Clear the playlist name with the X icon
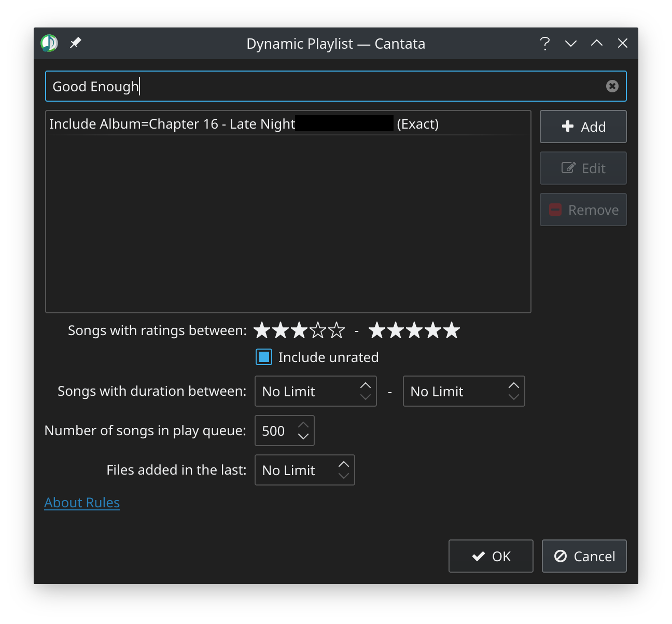Image resolution: width=672 pixels, height=624 pixels. coord(612,86)
